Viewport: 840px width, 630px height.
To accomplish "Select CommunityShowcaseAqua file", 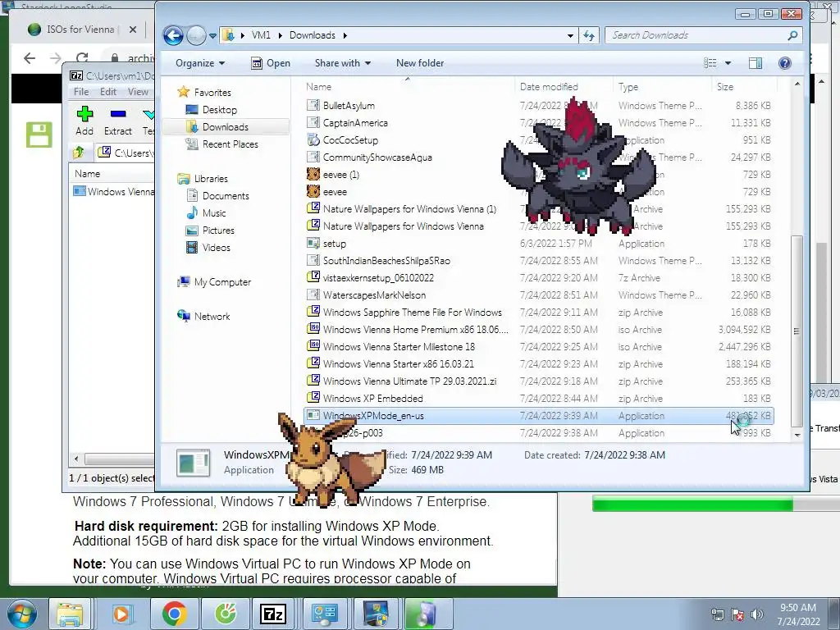I will 377,157.
